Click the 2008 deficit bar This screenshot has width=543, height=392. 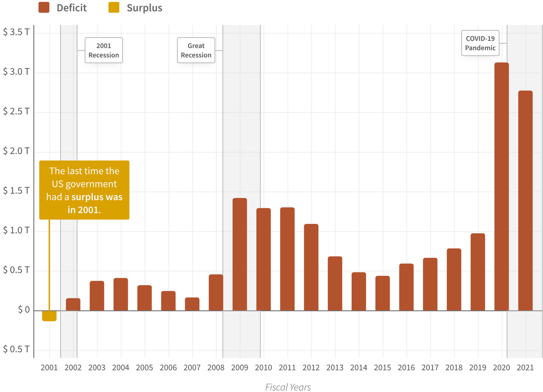coord(216,293)
